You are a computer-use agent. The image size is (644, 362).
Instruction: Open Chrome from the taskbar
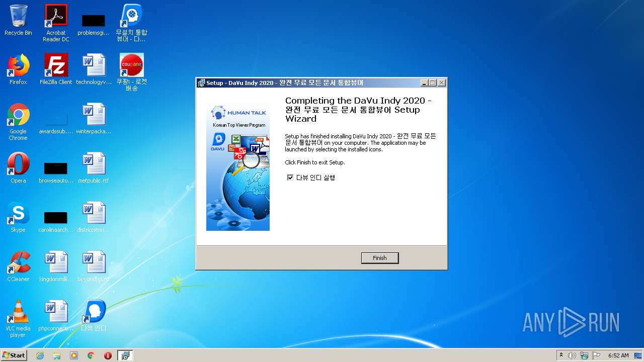[x=91, y=355]
